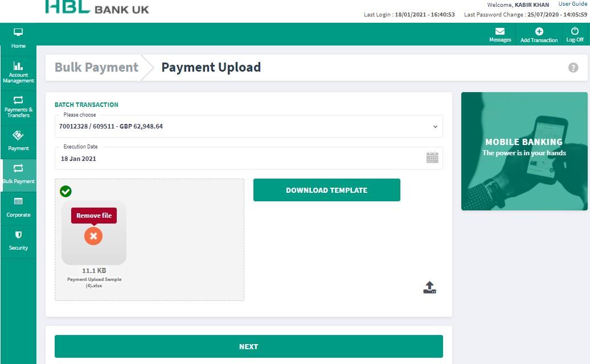Click the upload tray icon
This screenshot has height=364, width=590.
click(430, 287)
